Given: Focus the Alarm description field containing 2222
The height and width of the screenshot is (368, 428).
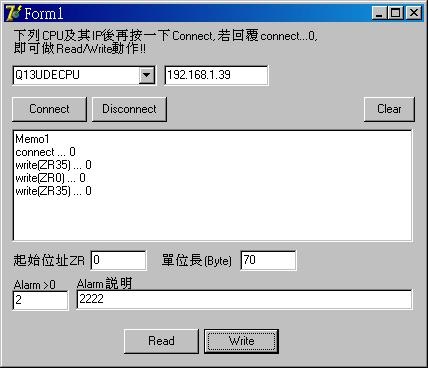Looking at the screenshot, I should tap(244, 299).
